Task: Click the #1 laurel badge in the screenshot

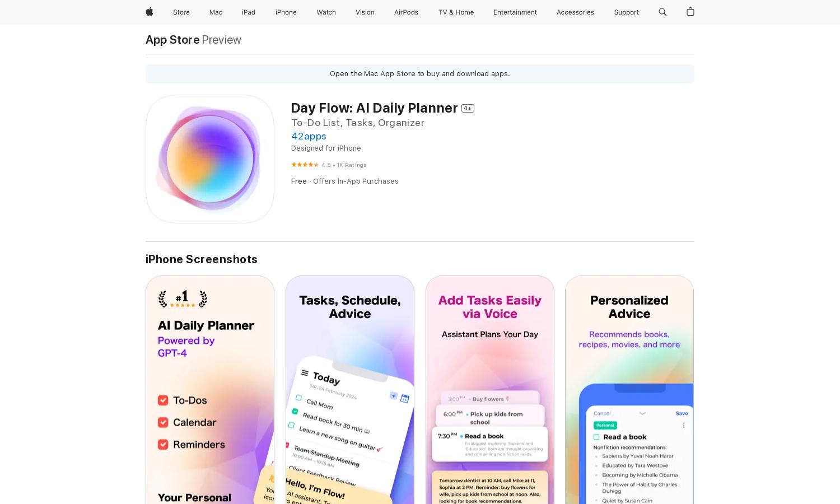Action: (x=183, y=298)
